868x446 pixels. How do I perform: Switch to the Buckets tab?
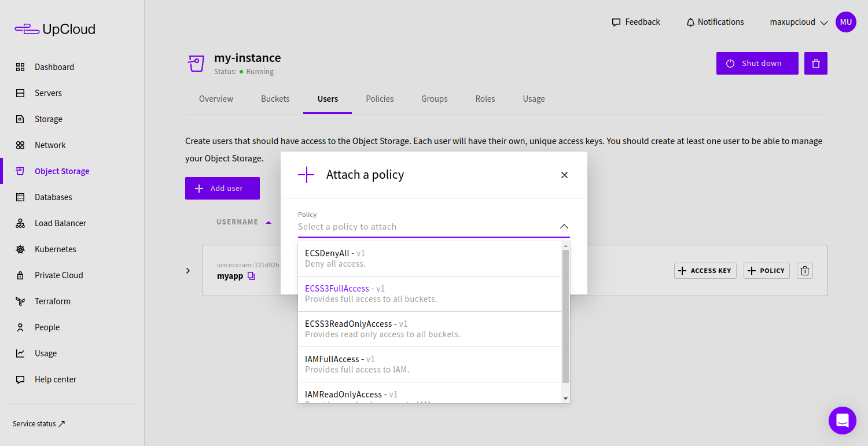[275, 99]
